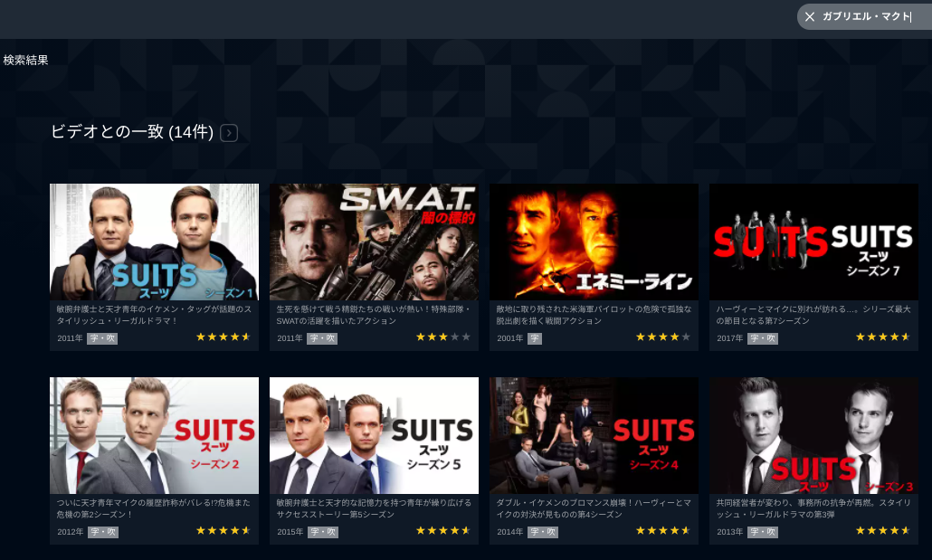Viewport: 932px width, 560px height.
Task: Open the SUITS Season 2 thumbnail
Action: [154, 435]
